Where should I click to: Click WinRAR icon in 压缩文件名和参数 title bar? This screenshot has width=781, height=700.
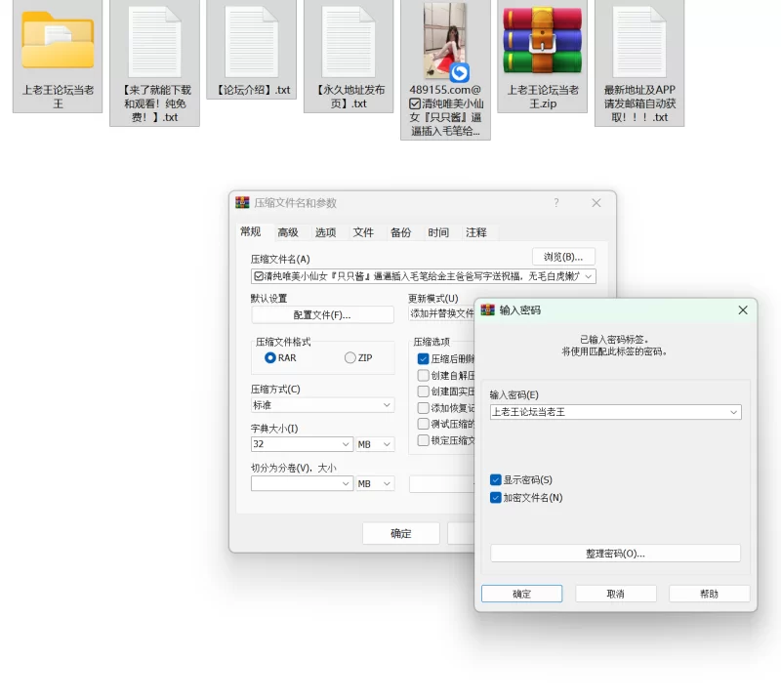(242, 202)
